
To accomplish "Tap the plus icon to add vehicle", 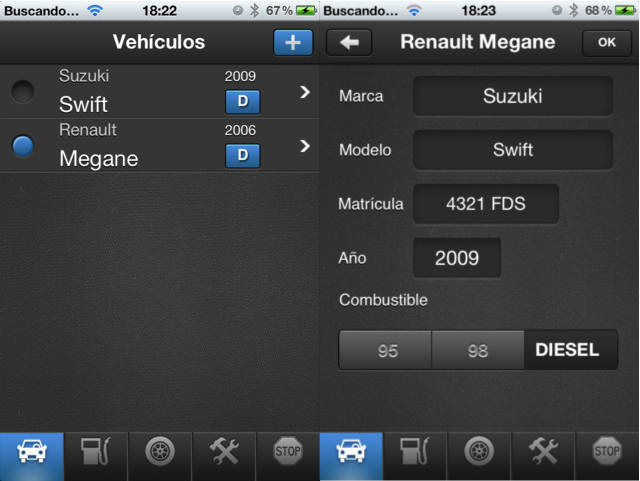I will [293, 42].
